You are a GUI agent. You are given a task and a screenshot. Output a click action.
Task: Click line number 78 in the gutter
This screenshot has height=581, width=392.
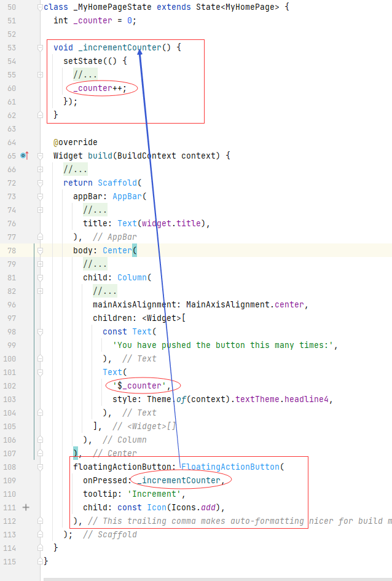tap(12, 250)
